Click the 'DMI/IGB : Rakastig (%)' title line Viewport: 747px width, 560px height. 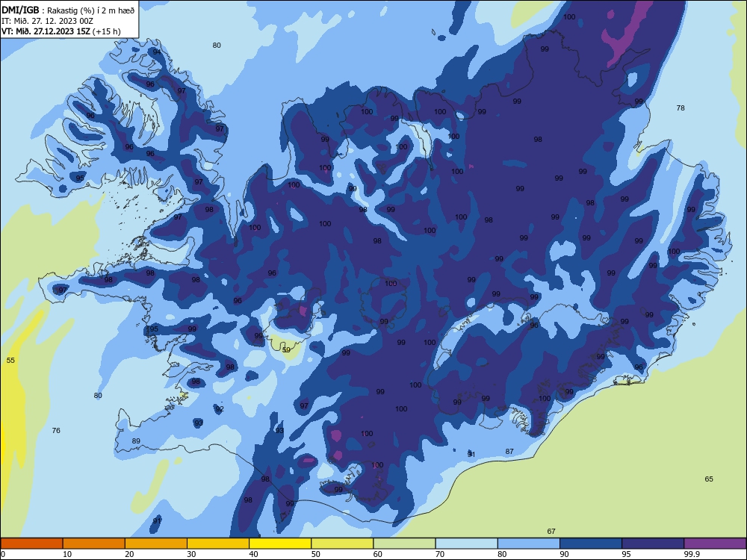click(68, 10)
